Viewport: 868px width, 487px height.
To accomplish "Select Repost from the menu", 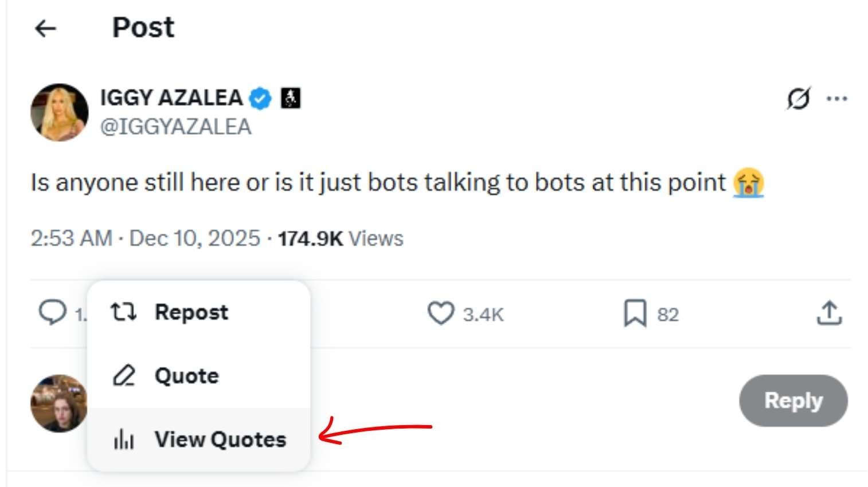I will click(191, 312).
